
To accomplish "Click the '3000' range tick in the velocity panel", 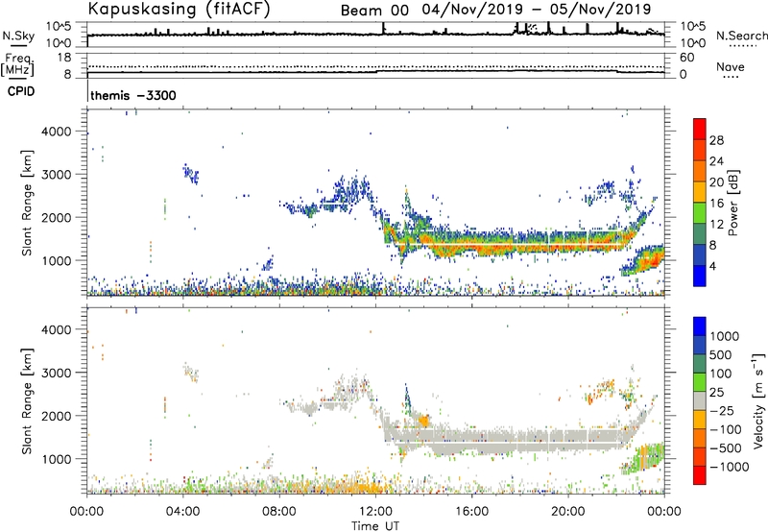I will coord(56,373).
